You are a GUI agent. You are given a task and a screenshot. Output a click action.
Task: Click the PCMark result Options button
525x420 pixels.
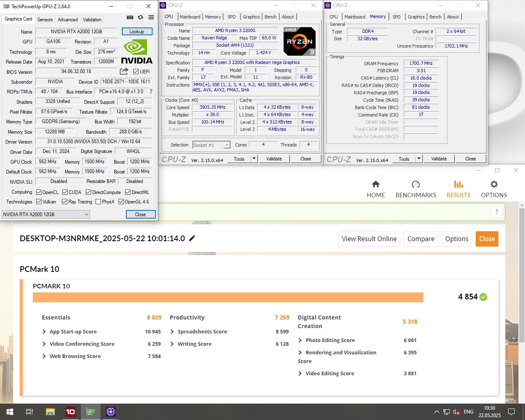click(x=457, y=239)
